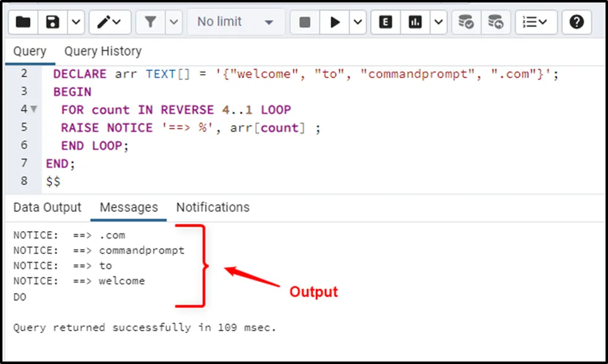
Task: Switch to the Query History tab
Action: pyautogui.click(x=103, y=51)
